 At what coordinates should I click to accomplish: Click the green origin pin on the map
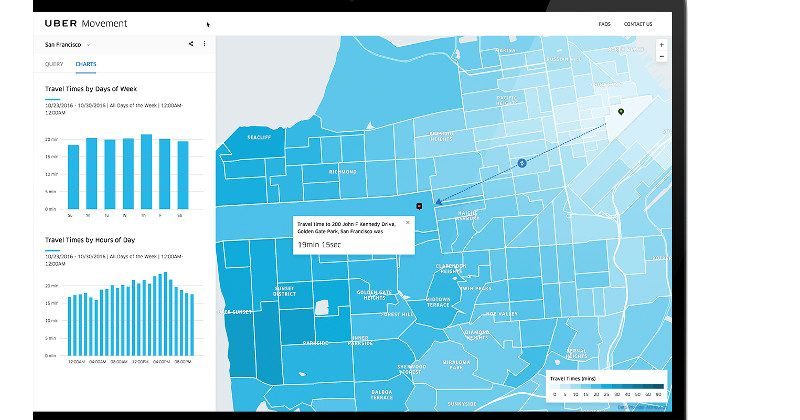tap(621, 111)
